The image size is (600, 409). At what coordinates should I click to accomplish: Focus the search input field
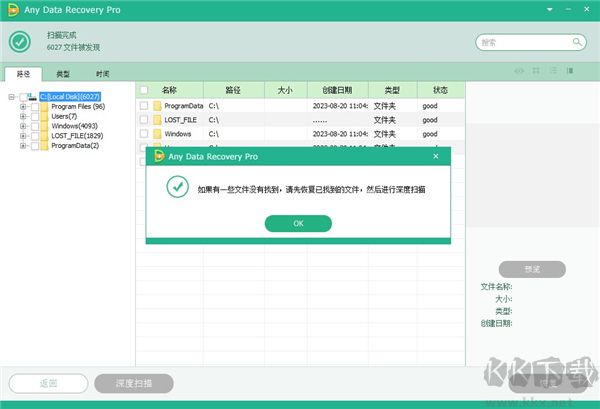(531, 42)
